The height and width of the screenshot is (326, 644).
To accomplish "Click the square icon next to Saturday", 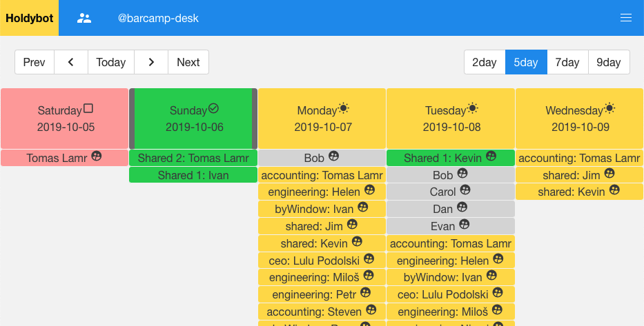I will (88, 109).
